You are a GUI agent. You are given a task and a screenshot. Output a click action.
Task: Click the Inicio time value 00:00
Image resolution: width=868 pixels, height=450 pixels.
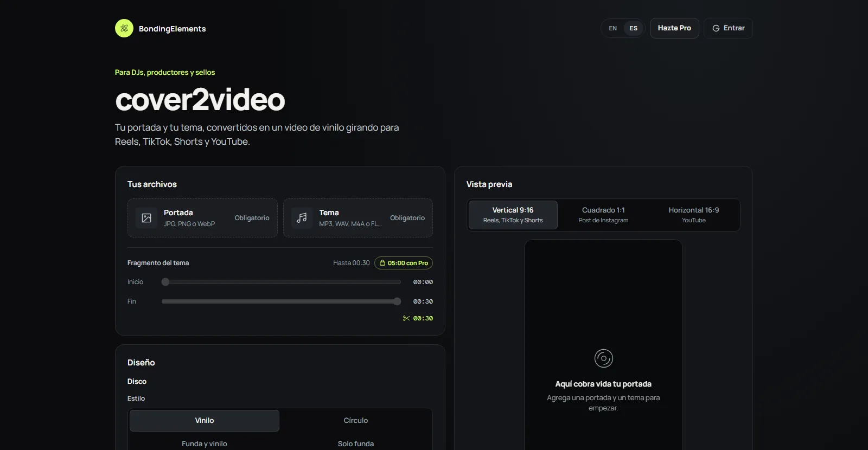[423, 282]
